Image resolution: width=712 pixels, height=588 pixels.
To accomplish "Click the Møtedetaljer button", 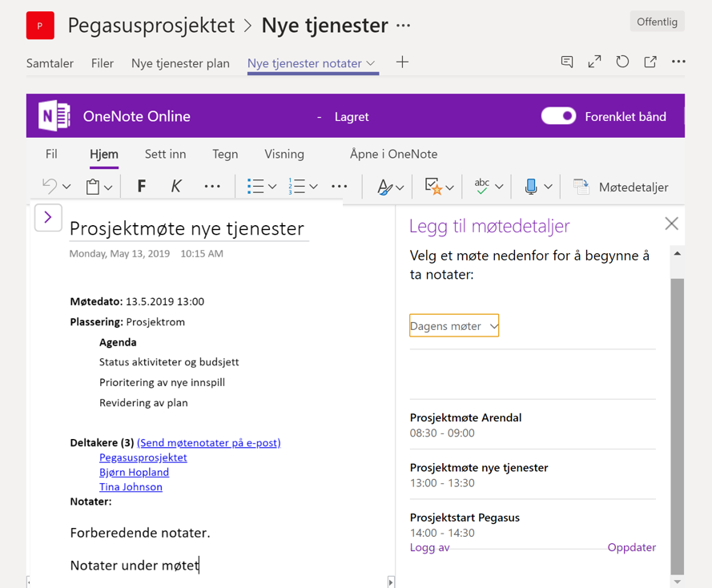I will (x=621, y=187).
